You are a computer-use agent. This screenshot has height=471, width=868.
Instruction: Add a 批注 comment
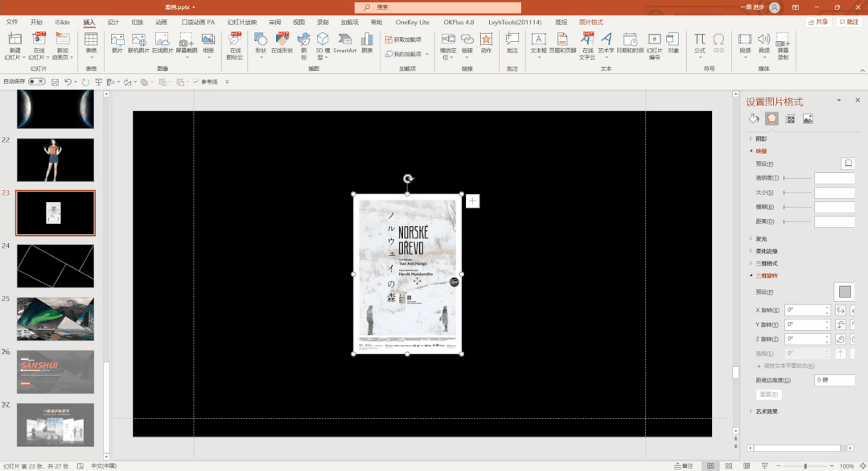tap(512, 43)
